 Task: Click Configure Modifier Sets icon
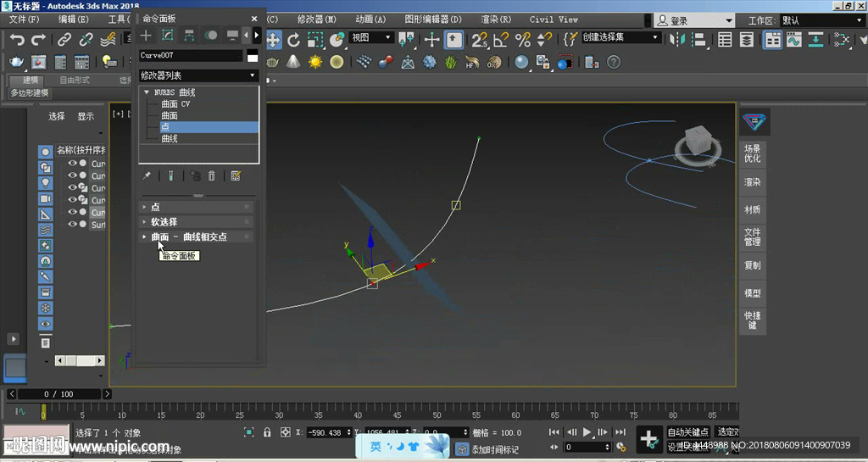click(236, 176)
